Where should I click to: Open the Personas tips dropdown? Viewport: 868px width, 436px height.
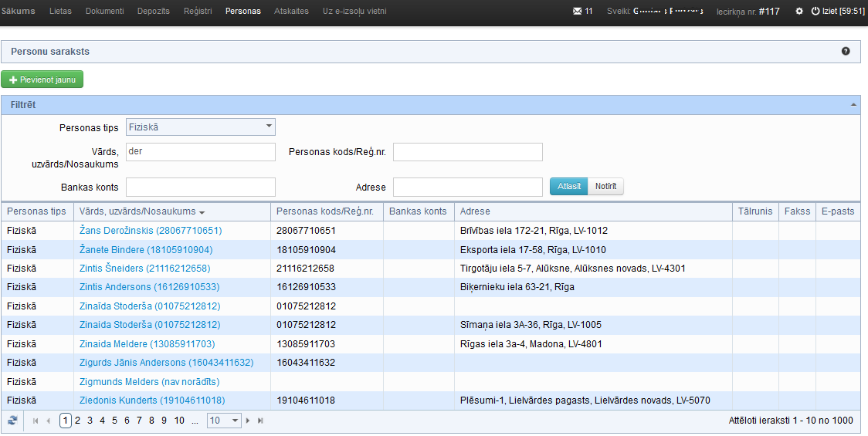click(x=200, y=127)
